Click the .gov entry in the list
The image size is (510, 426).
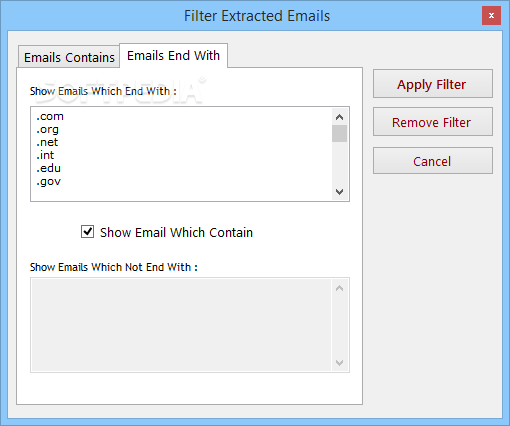point(48,182)
